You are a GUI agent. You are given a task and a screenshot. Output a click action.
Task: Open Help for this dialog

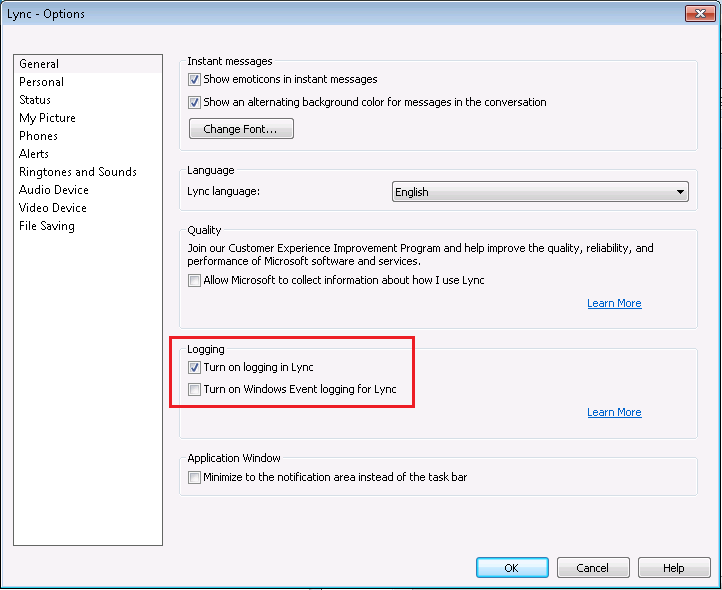674,568
